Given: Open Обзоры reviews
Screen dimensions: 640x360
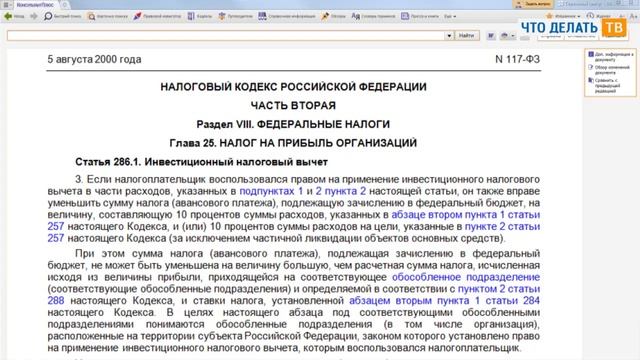Looking at the screenshot, I should tap(333, 16).
